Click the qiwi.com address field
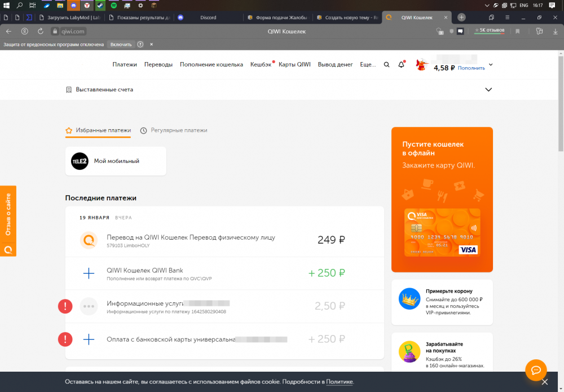 click(73, 31)
